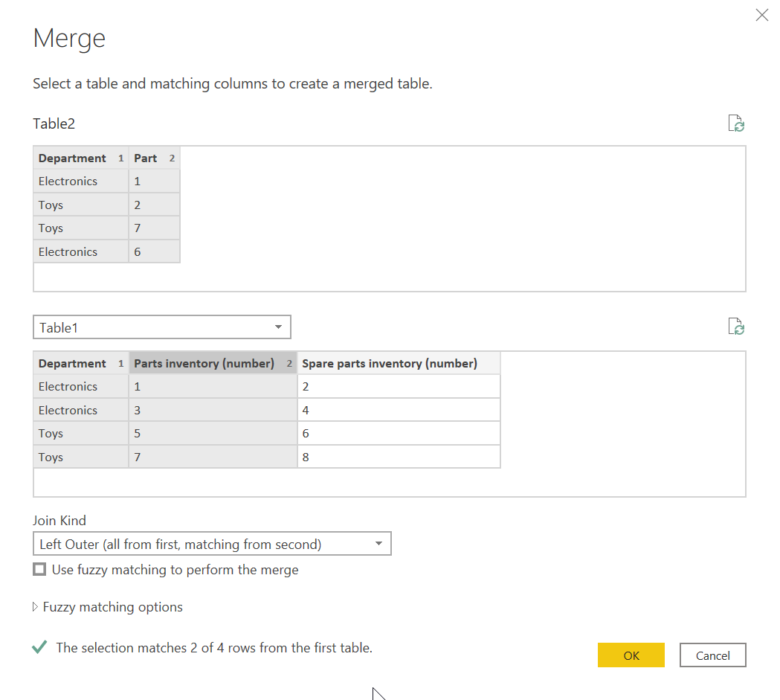
Task: Click Part value 1 in Table2
Action: (154, 182)
